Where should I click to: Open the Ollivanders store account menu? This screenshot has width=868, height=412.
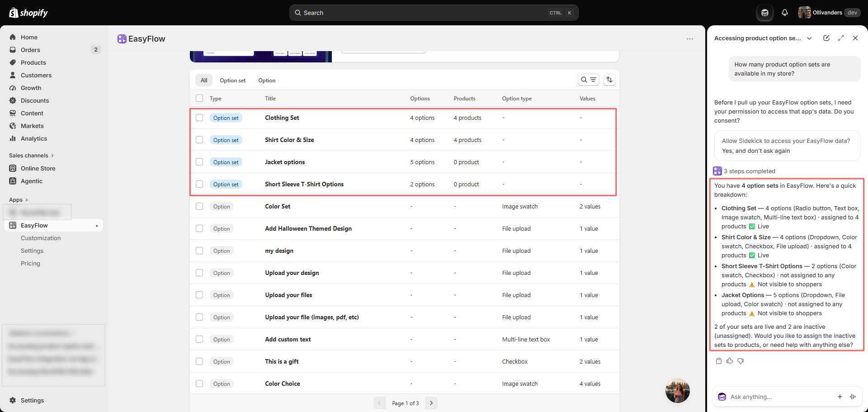(x=829, y=13)
